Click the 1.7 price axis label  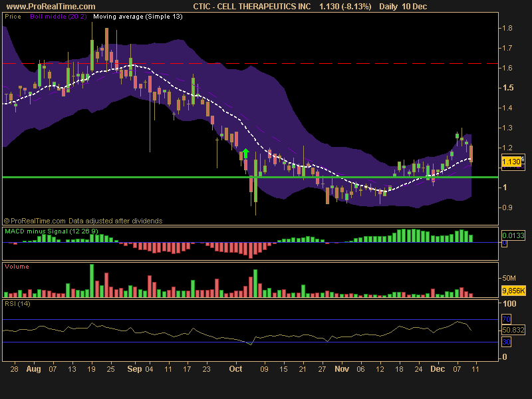click(507, 48)
